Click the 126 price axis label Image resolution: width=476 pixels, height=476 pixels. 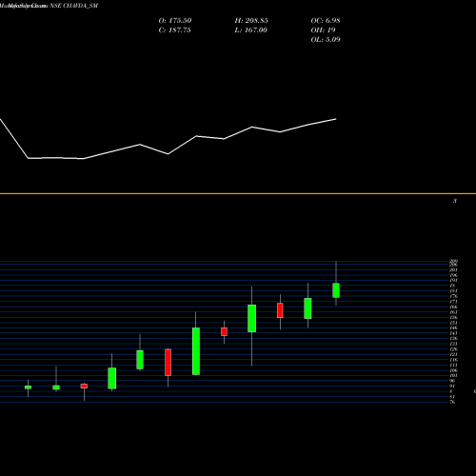click(x=453, y=349)
